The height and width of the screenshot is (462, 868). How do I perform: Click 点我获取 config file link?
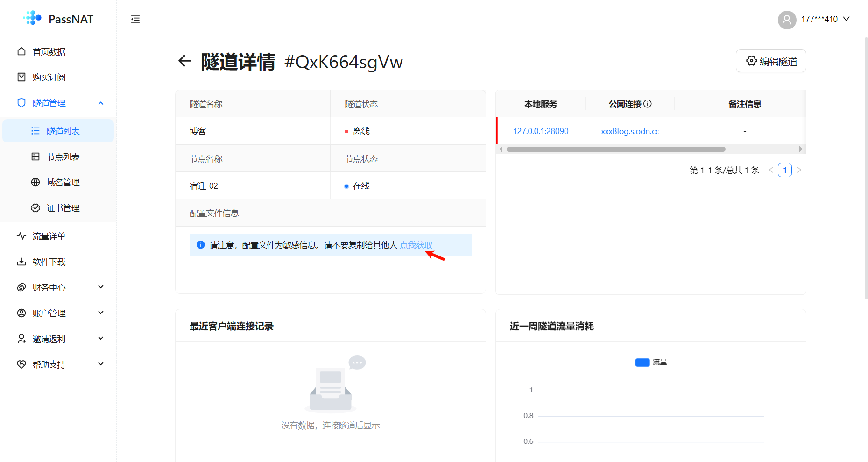(x=416, y=245)
